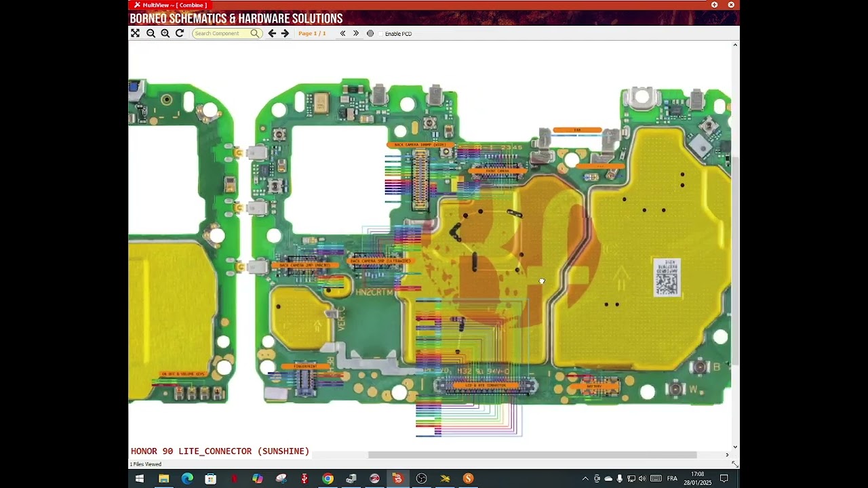This screenshot has width=868, height=488.
Task: Click the search magnifier in Search Component box
Action: point(254,33)
